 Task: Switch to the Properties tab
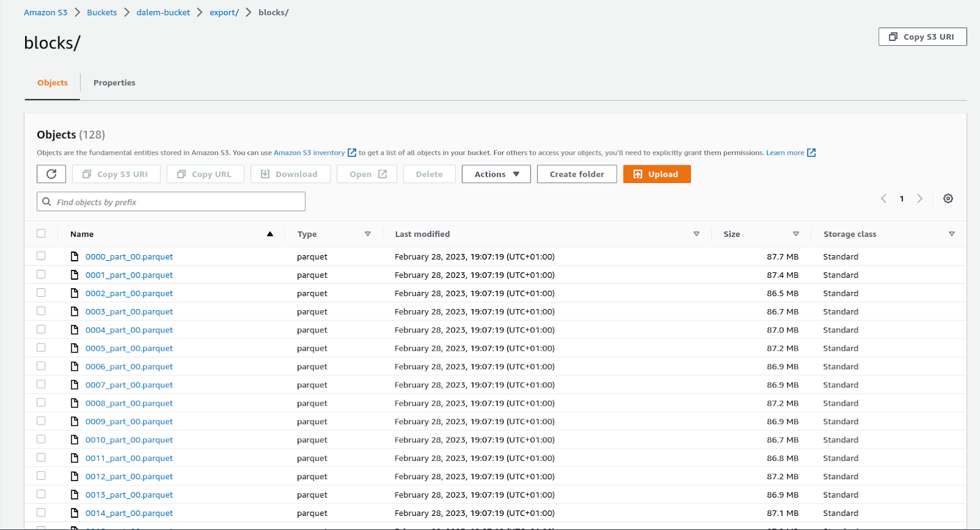tap(115, 83)
